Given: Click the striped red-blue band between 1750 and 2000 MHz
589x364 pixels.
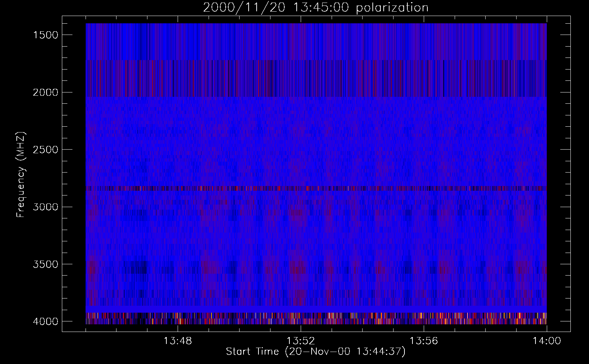Looking at the screenshot, I should (x=316, y=79).
